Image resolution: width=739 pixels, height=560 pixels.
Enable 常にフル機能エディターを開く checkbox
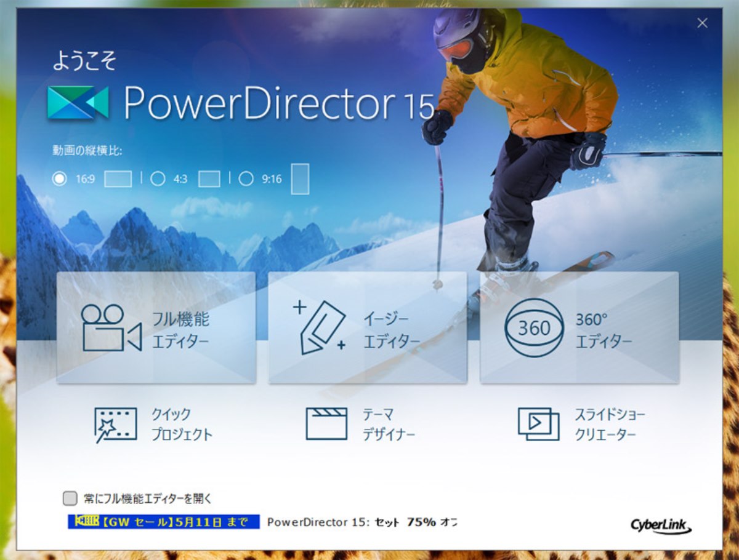70,498
